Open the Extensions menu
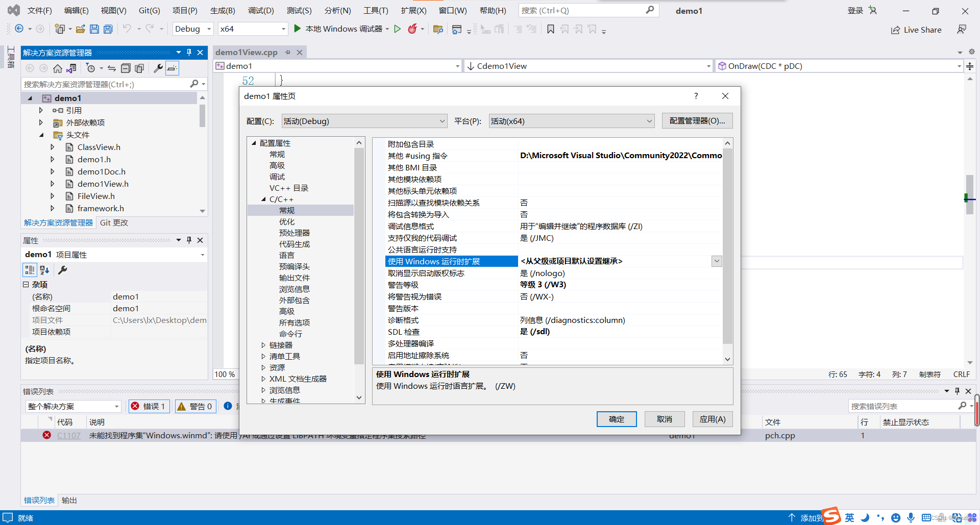This screenshot has width=980, height=525. [x=413, y=11]
